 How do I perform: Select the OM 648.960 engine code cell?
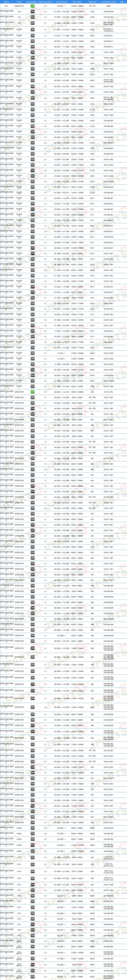109,376
